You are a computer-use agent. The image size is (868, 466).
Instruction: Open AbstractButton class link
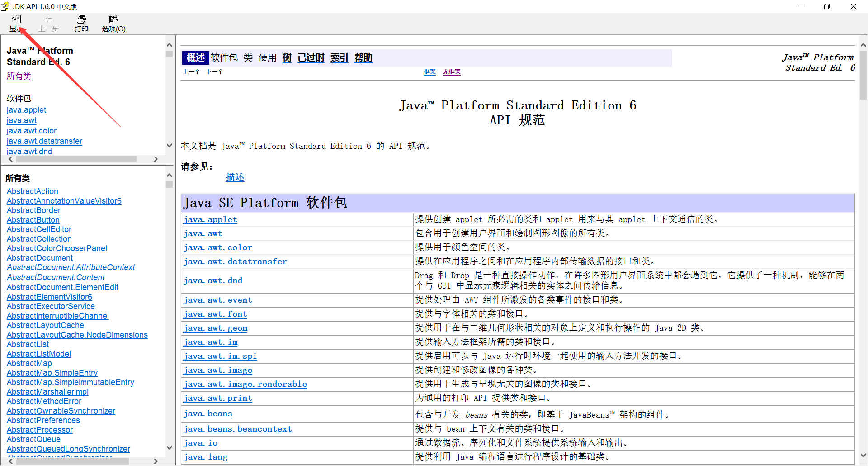point(33,220)
